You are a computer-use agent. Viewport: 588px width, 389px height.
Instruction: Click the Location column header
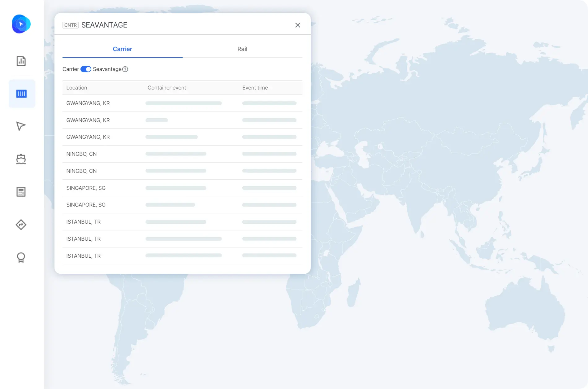77,88
